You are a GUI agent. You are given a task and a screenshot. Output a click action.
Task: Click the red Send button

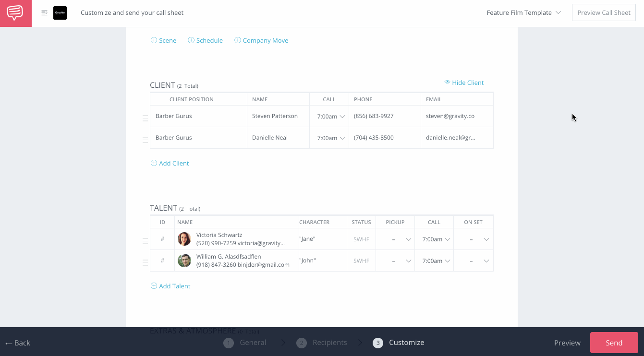[x=614, y=343]
